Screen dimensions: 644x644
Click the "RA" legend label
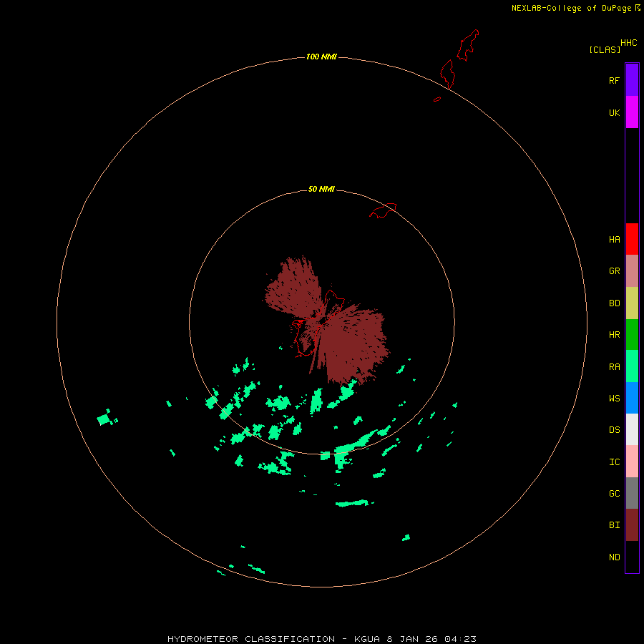614,367
